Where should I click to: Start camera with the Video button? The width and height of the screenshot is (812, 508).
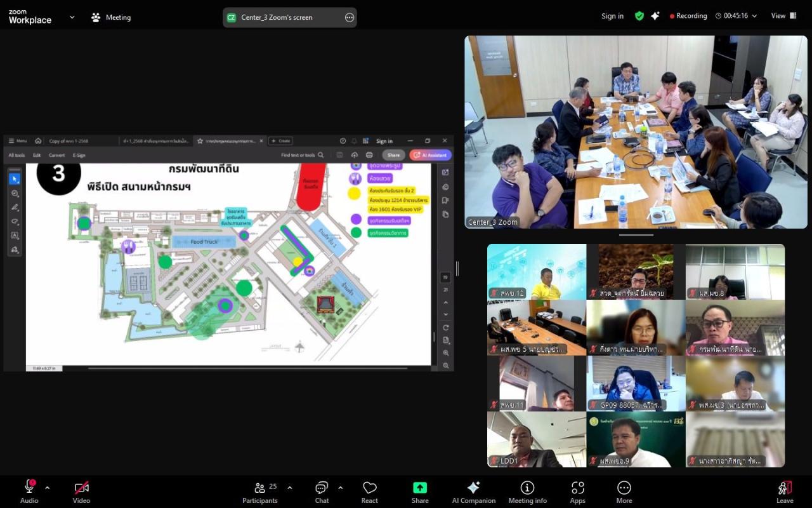coord(81,492)
